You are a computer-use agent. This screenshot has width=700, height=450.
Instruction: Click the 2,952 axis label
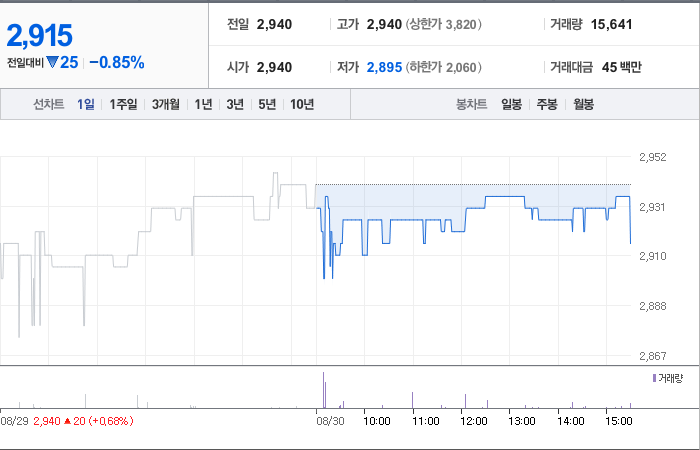(653, 157)
